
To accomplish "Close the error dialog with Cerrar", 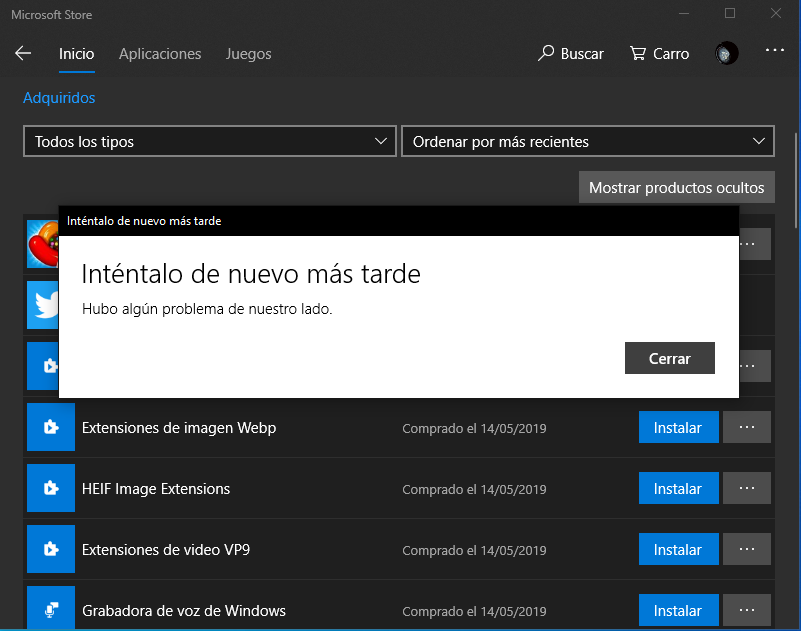I will click(669, 358).
